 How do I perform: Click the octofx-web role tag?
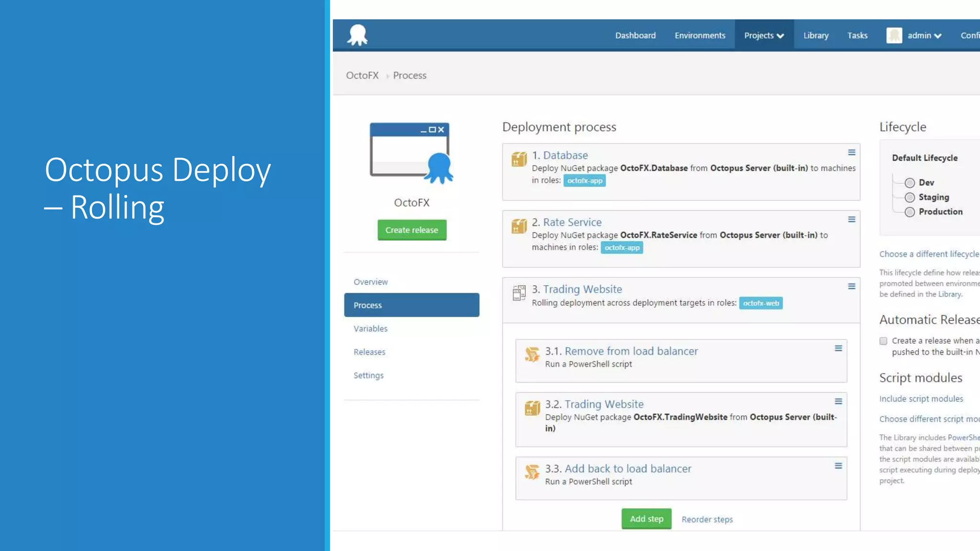tap(761, 303)
